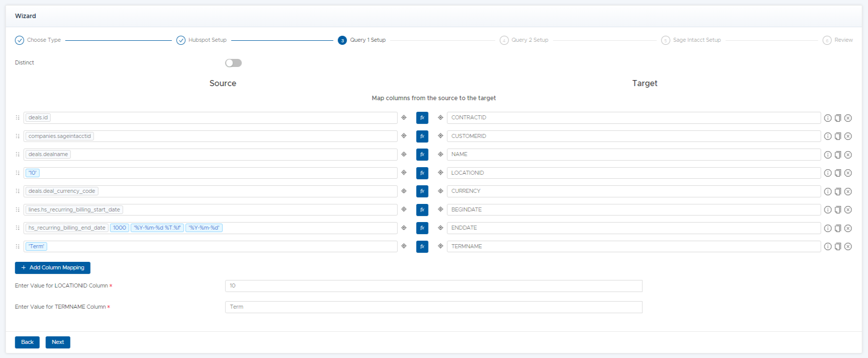Pick target column for ENDDATE field
The width and height of the screenshot is (868, 358).
pos(441,228)
